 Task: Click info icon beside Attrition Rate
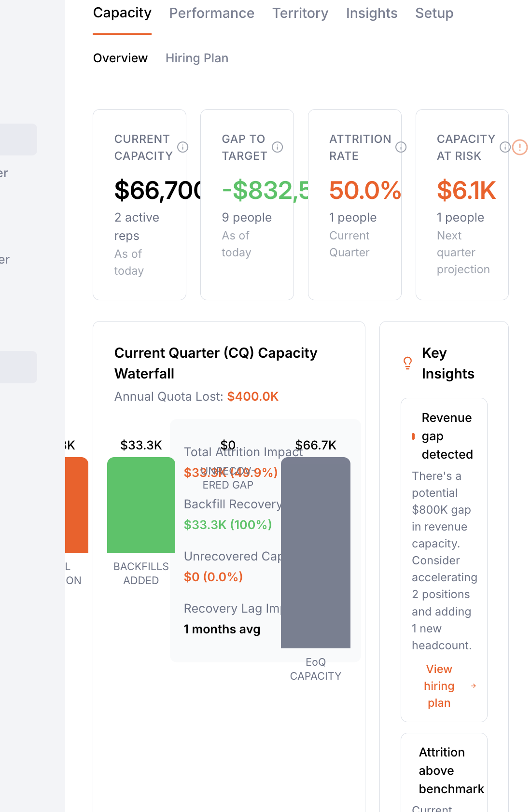(401, 147)
